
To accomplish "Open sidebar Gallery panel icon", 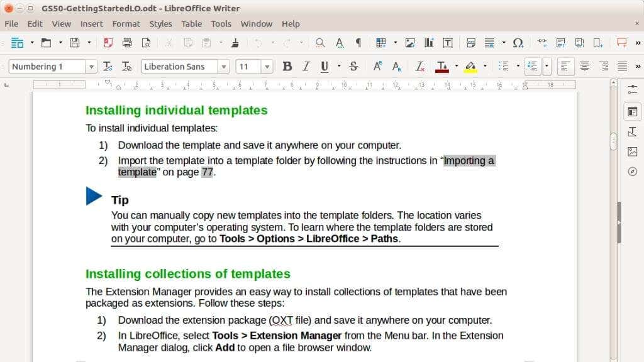I will pos(633,152).
